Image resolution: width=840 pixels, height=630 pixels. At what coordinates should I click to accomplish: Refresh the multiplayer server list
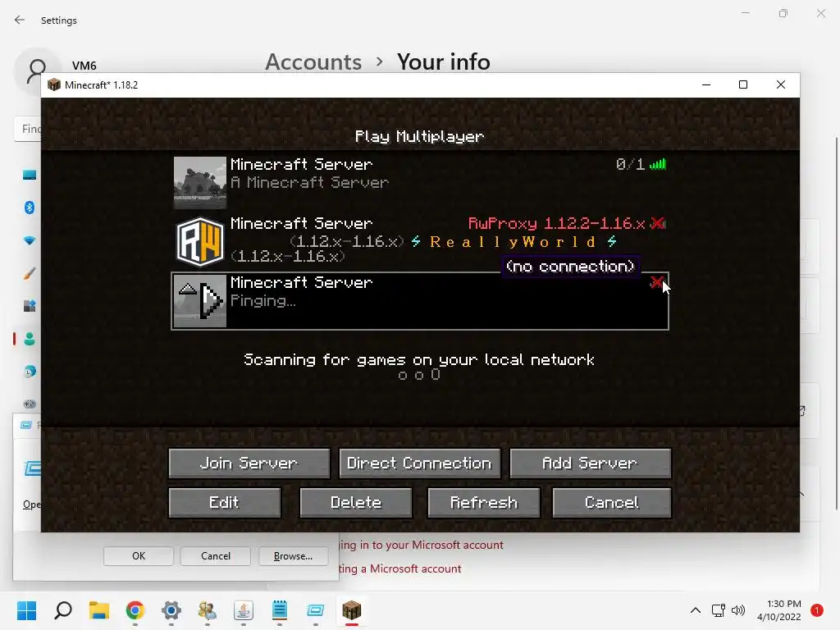(x=484, y=503)
